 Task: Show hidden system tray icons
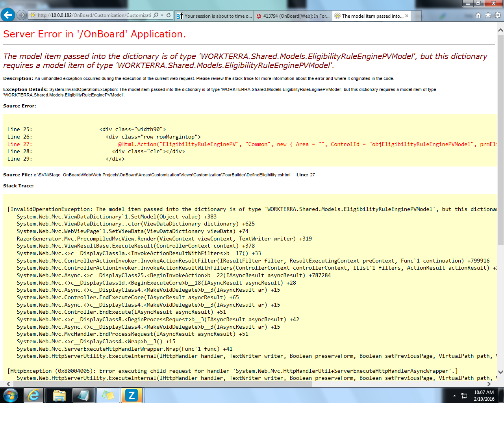[x=454, y=396]
